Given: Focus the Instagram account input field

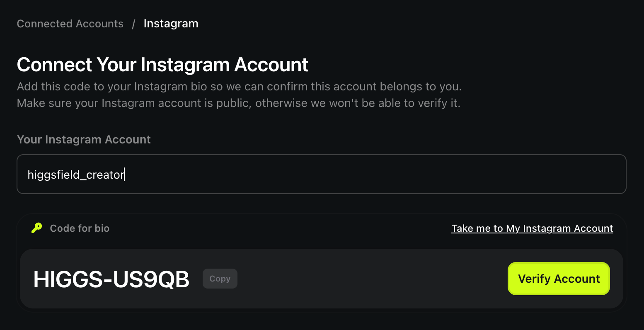Looking at the screenshot, I should point(321,174).
